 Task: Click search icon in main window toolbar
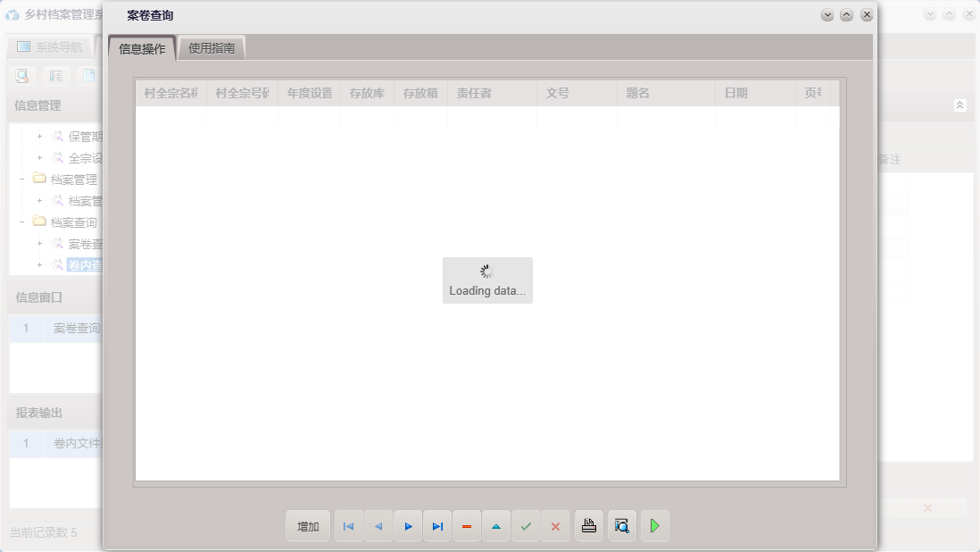[22, 76]
